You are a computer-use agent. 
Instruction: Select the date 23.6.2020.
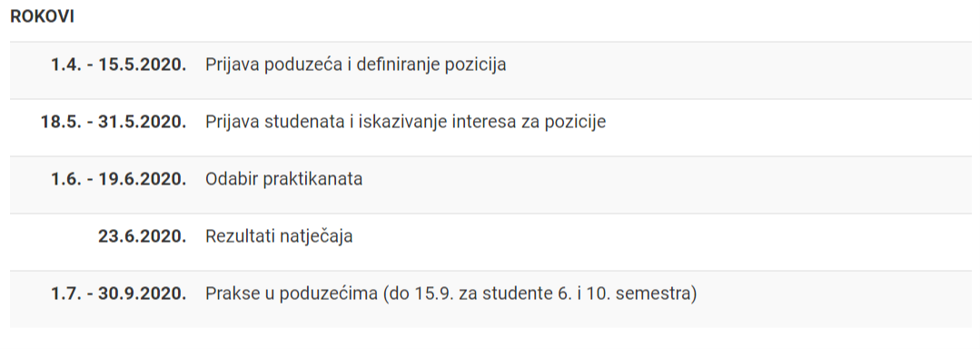pyautogui.click(x=142, y=236)
